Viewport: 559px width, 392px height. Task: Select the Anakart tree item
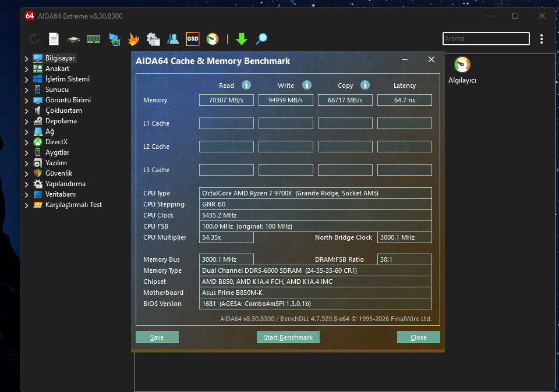pos(58,69)
